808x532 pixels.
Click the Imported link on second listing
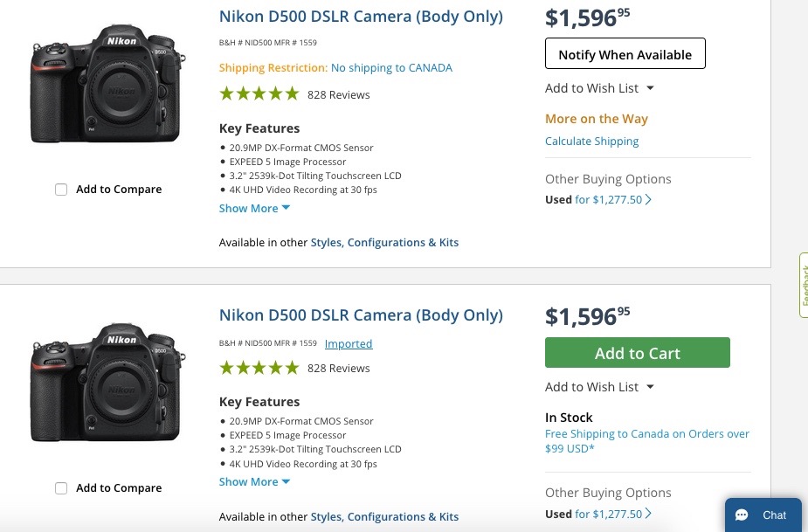point(349,344)
